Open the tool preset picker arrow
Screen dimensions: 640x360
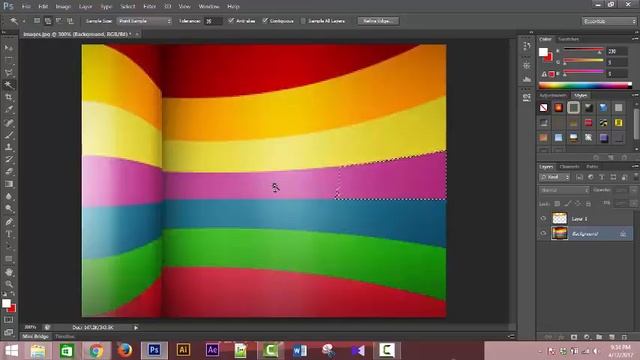click(24, 21)
